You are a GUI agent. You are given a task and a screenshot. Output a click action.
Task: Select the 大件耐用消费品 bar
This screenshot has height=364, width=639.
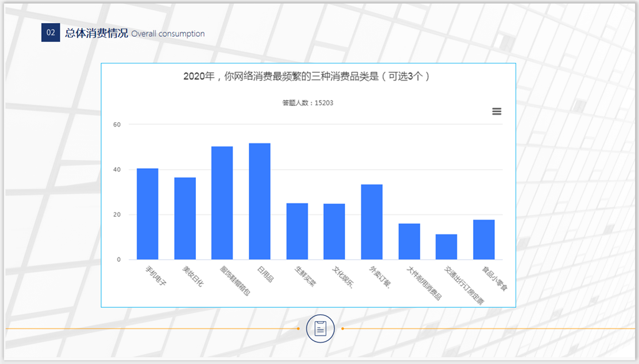tap(409, 241)
